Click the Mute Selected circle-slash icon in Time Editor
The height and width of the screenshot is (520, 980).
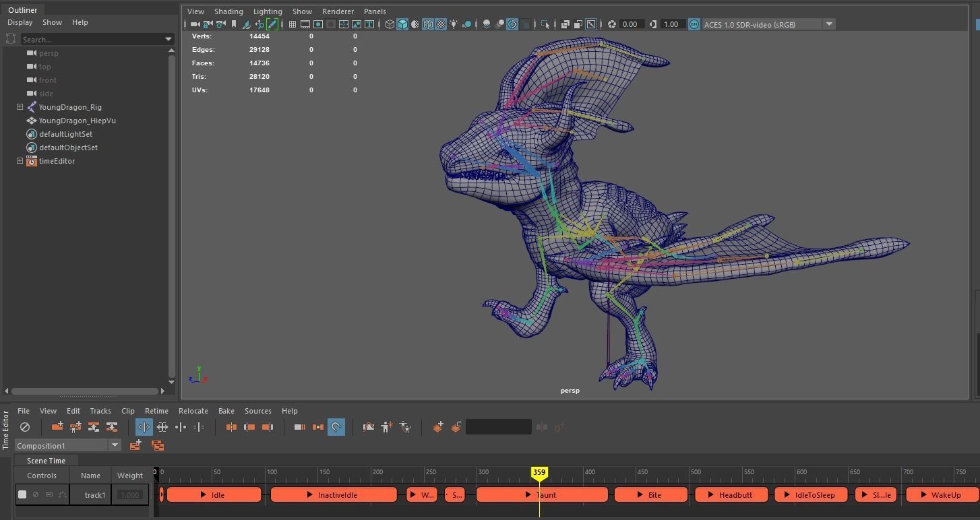[x=25, y=427]
